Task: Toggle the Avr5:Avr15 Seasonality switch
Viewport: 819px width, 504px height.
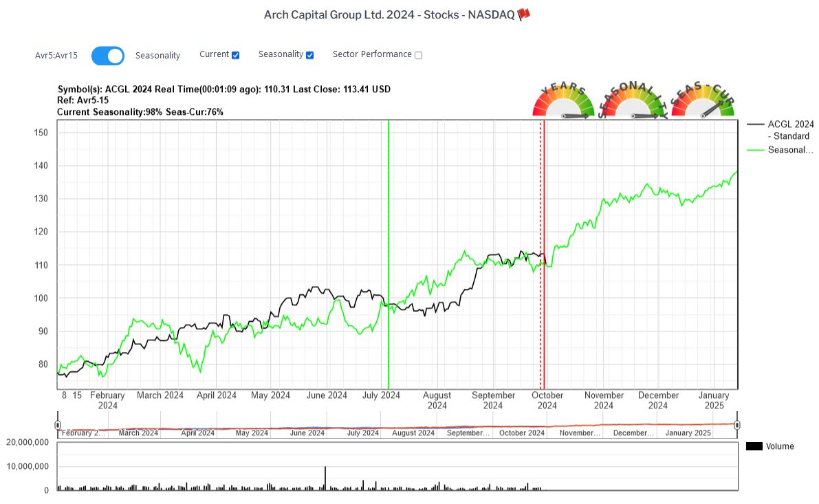Action: coord(107,56)
